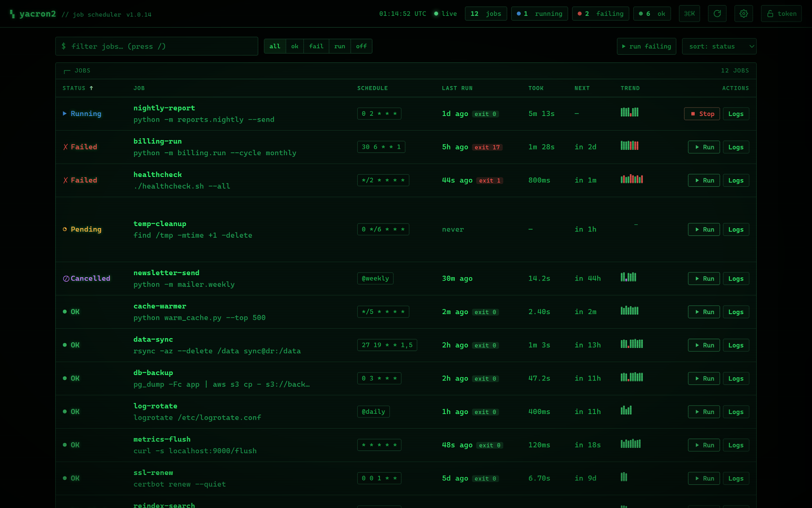812x508 pixels.
Task: Click the '30 6 * * 1' schedule chip
Action: click(x=381, y=147)
